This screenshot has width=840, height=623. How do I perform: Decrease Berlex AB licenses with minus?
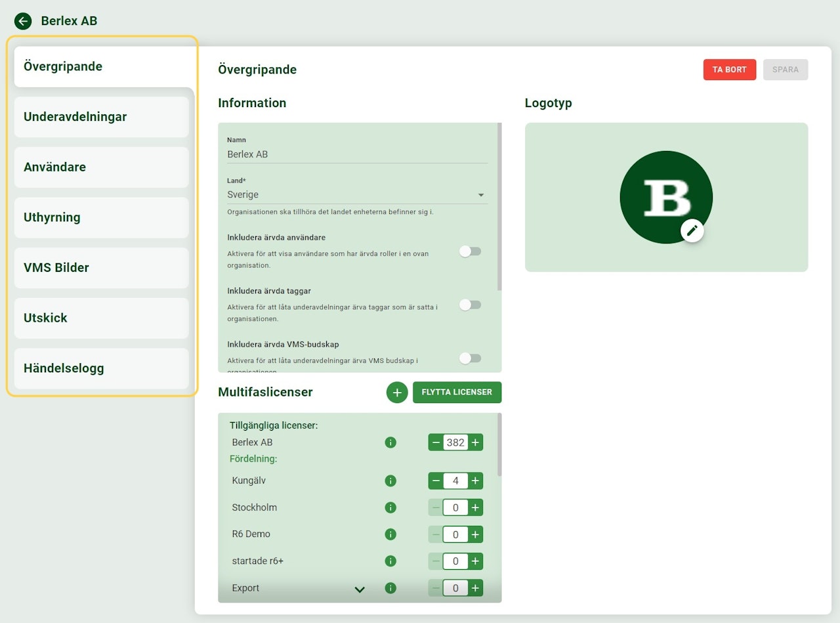point(436,442)
